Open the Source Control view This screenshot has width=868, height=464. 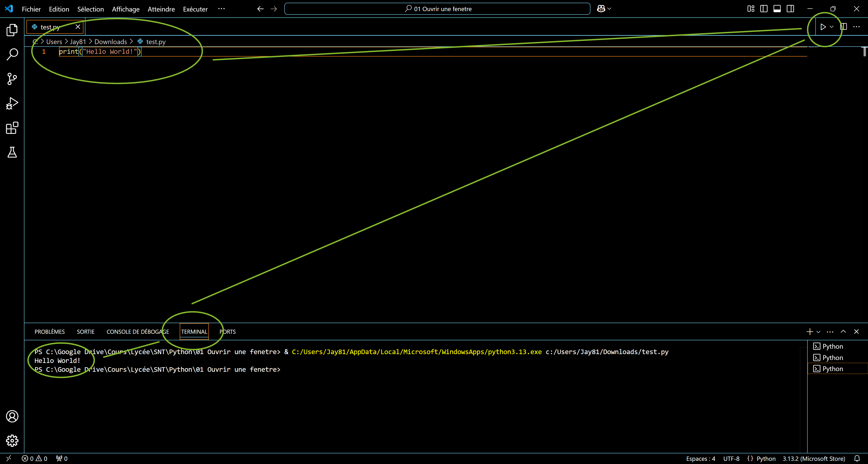[x=12, y=79]
